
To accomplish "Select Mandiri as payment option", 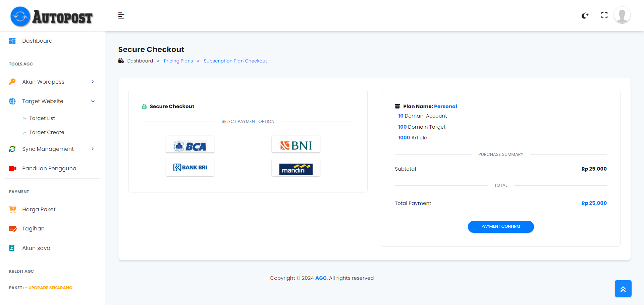I will pos(296,168).
